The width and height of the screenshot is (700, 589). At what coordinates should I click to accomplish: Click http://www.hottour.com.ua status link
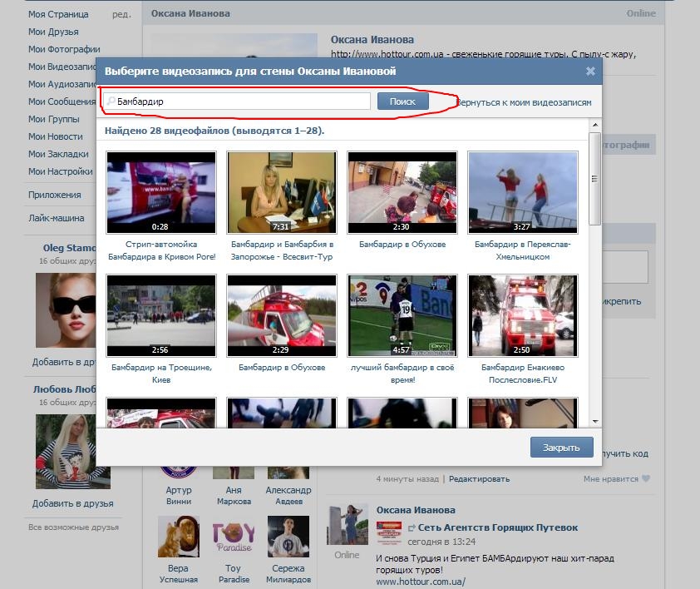pyautogui.click(x=387, y=54)
